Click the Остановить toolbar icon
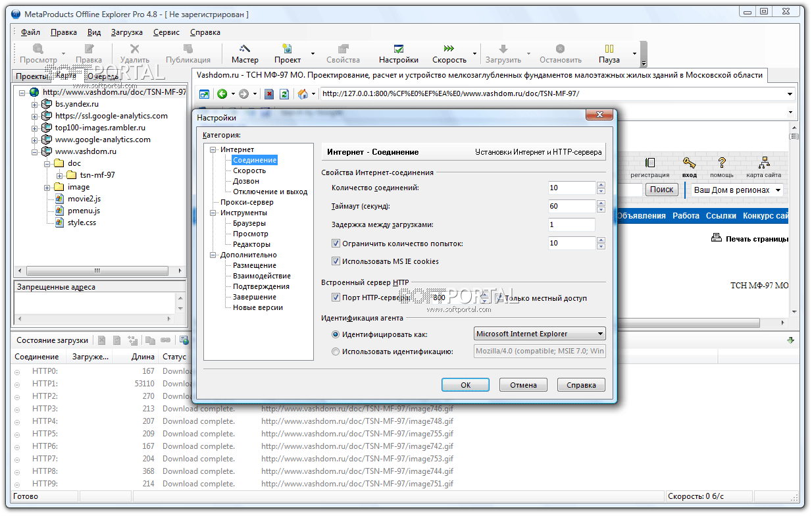The image size is (812, 518). tap(560, 49)
